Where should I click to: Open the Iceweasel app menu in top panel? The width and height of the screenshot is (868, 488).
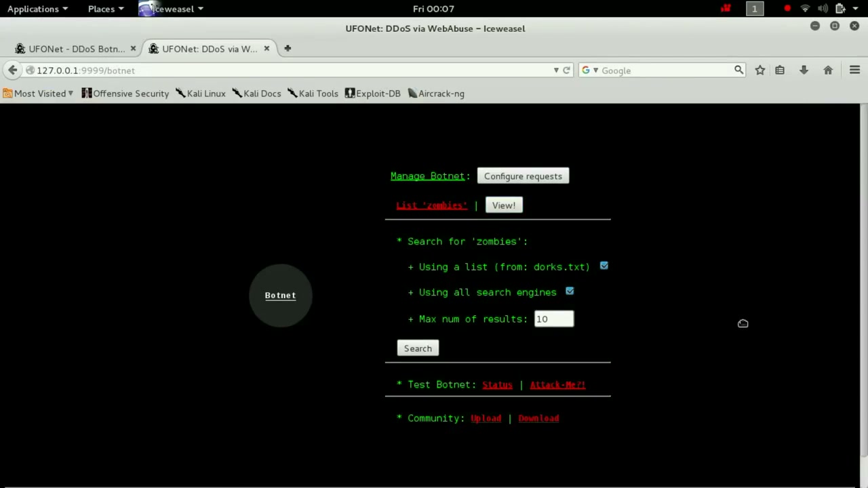point(172,9)
